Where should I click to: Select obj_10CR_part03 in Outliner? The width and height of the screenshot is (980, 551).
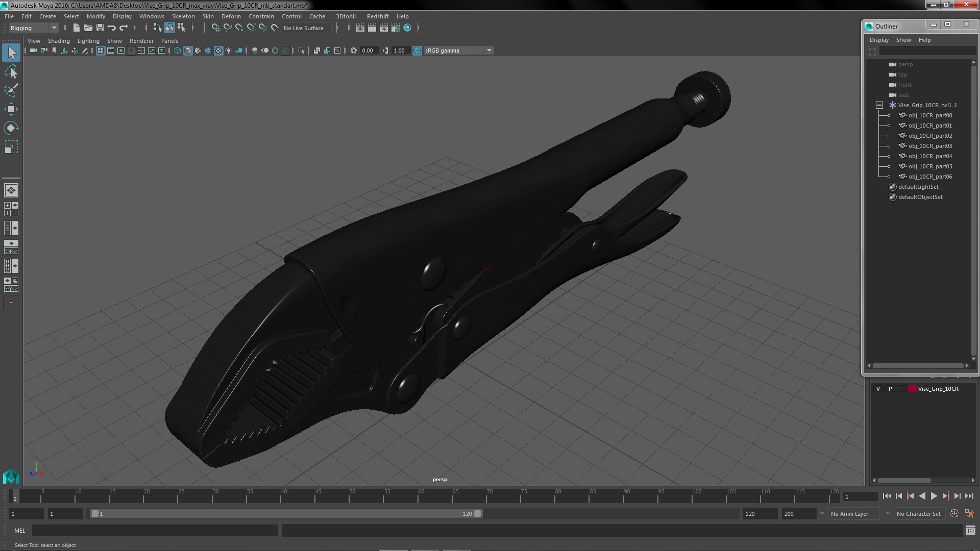tap(930, 146)
